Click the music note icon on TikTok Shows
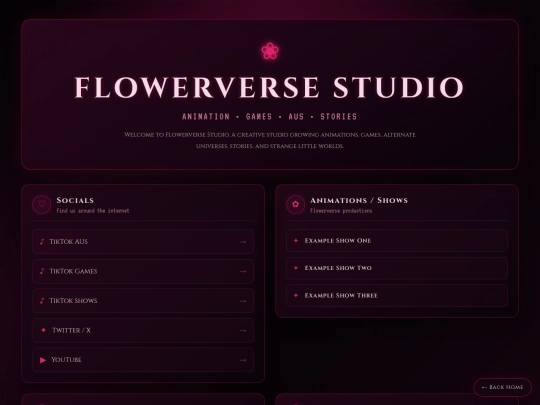Image resolution: width=540 pixels, height=405 pixels. 42,301
